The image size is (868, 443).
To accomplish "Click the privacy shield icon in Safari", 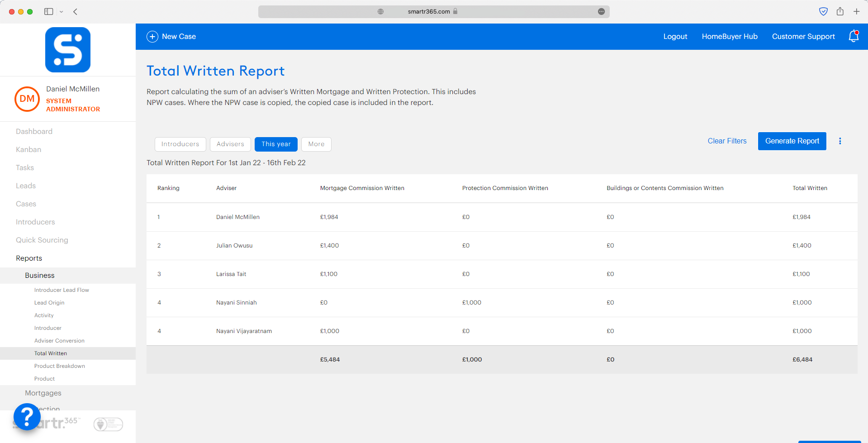I will pos(823,11).
